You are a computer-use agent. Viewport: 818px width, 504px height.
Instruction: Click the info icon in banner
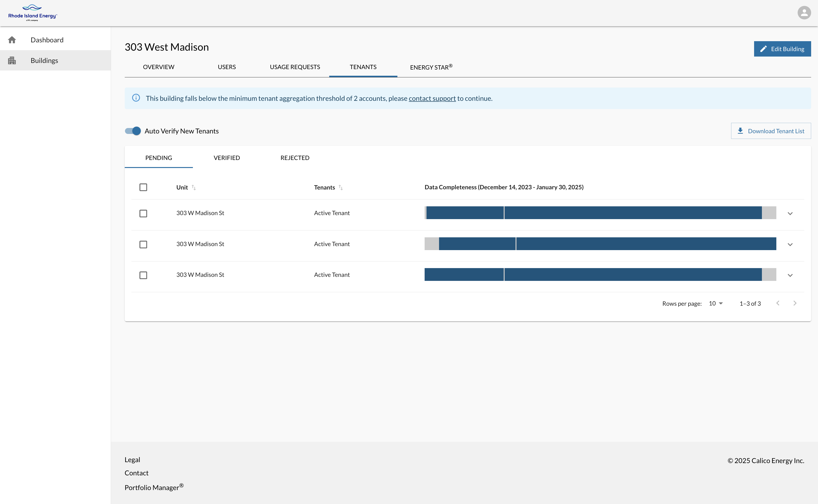(x=136, y=98)
